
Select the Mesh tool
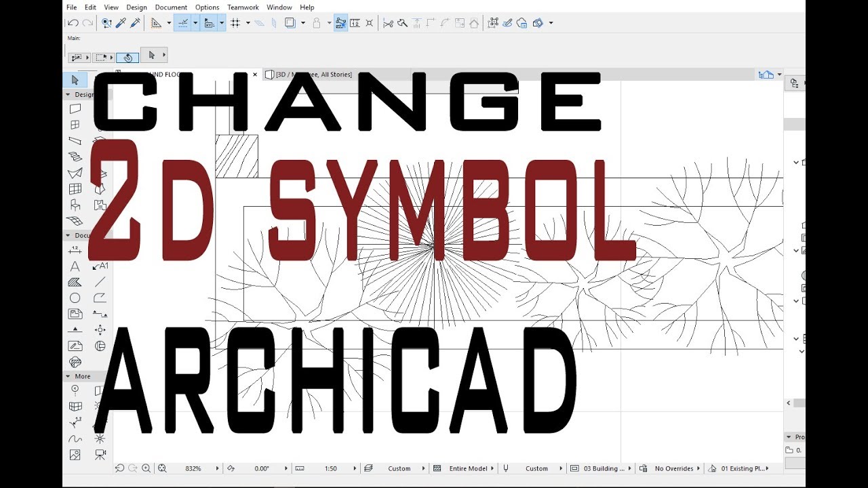pos(75,221)
